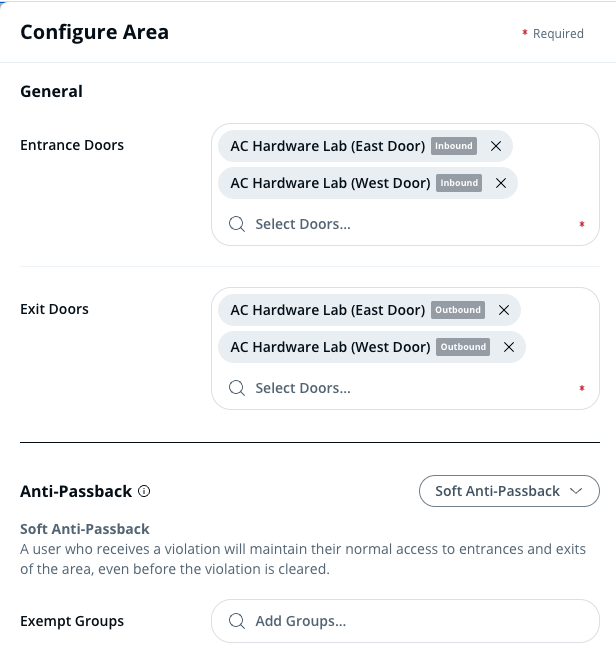Select West Door chip name in Exit Doors

tap(330, 347)
